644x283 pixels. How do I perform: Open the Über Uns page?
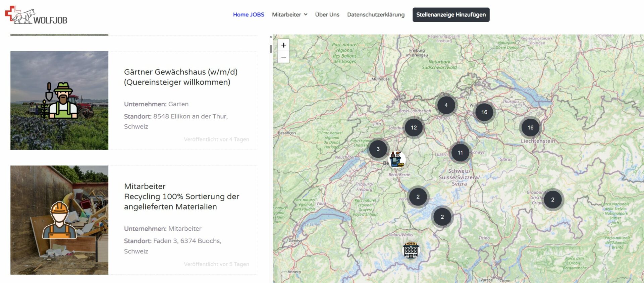pyautogui.click(x=327, y=15)
